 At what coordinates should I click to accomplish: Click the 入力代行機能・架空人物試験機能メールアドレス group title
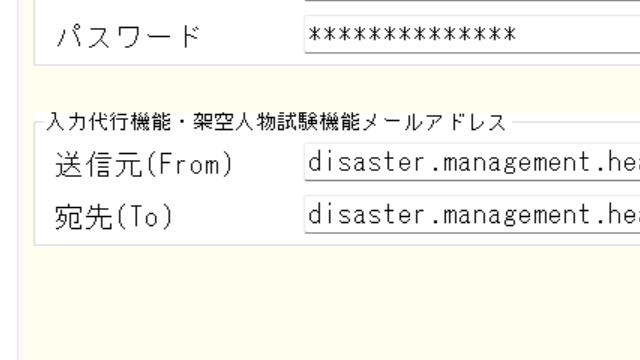click(276, 122)
